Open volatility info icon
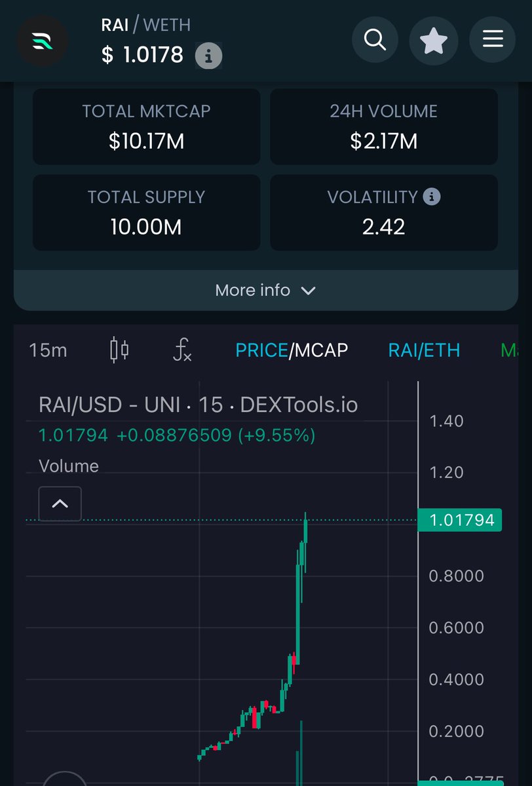Screen dimensions: 532x786 click(431, 196)
